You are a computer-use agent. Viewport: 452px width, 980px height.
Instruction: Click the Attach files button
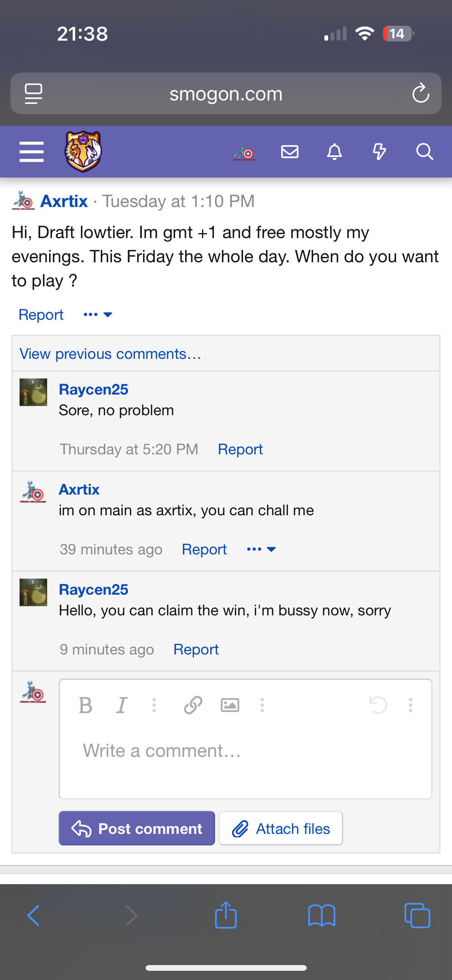point(281,829)
